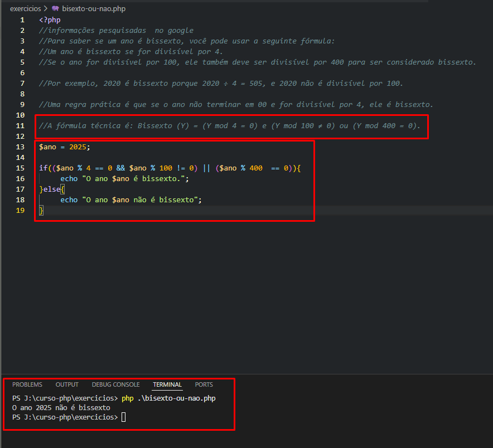Click the comment '//informações pesquisadas no google'
Screen dimensions: 493x448
[x=116, y=31]
